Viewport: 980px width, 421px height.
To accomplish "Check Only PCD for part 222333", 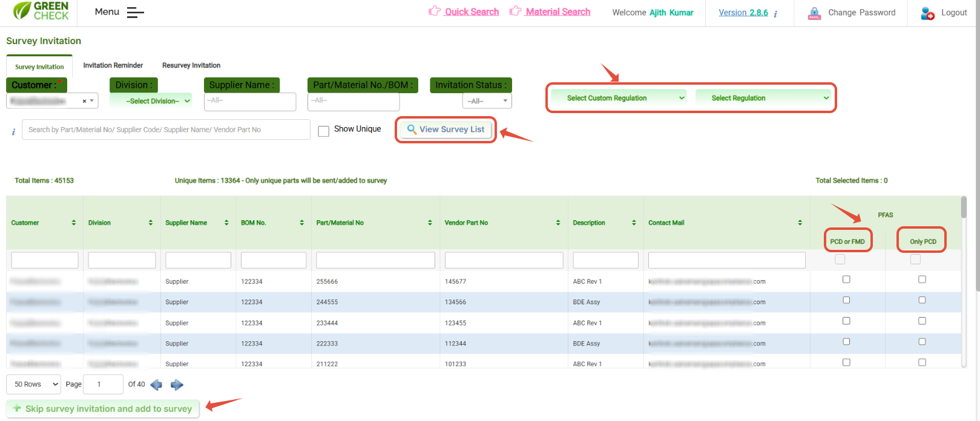I will tap(922, 342).
